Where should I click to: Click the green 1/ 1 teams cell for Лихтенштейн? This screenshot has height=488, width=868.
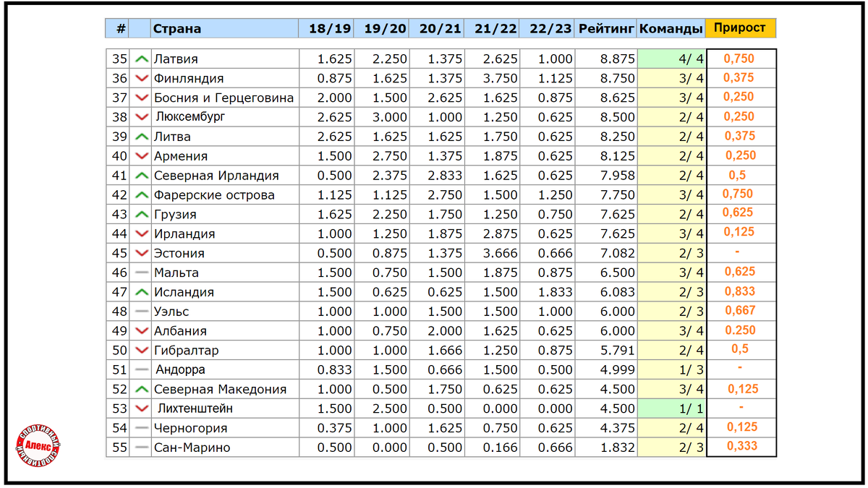[x=671, y=409]
